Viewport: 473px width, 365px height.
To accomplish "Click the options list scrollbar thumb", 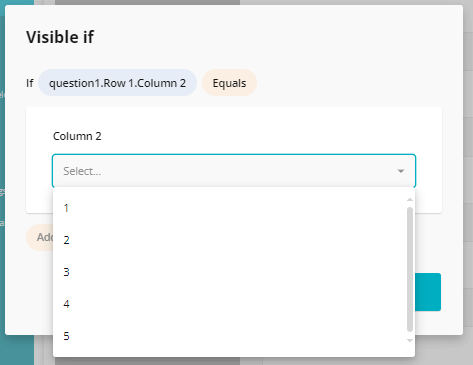I will point(410,269).
